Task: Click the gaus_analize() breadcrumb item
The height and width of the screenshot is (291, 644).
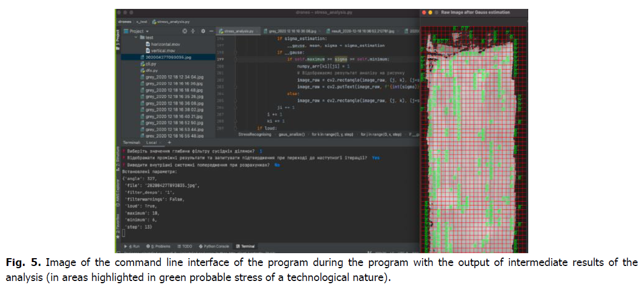Action: coord(290,135)
